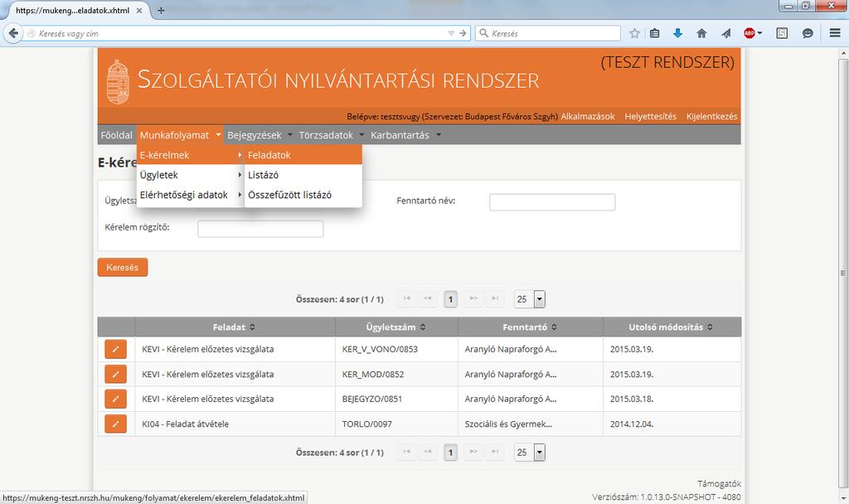
Task: Choose Feladatok in the submenu
Action: pyautogui.click(x=303, y=155)
